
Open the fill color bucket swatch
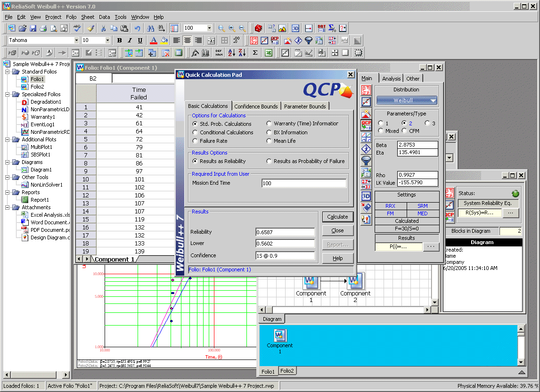164,41
